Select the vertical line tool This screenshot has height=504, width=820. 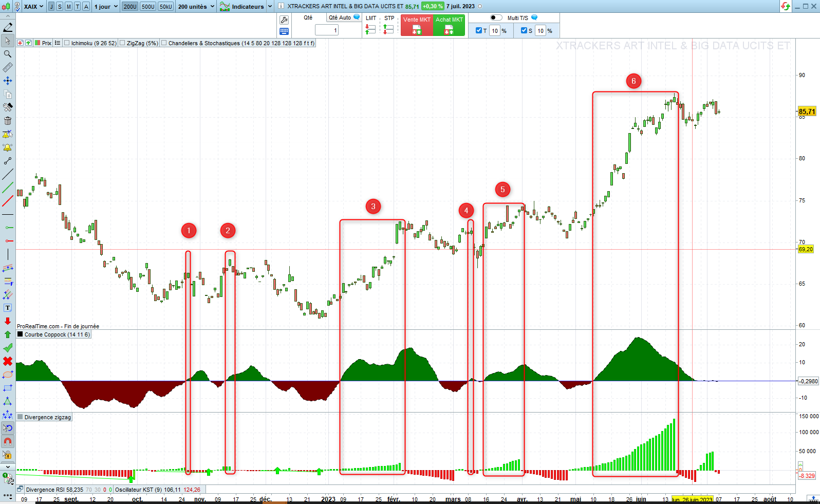click(8, 254)
